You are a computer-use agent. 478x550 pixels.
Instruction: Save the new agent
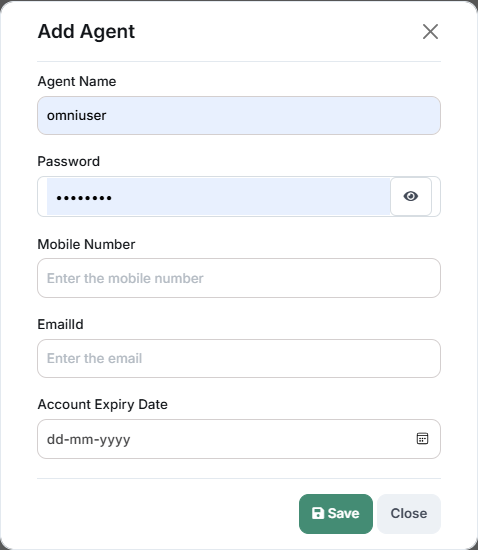coord(336,514)
